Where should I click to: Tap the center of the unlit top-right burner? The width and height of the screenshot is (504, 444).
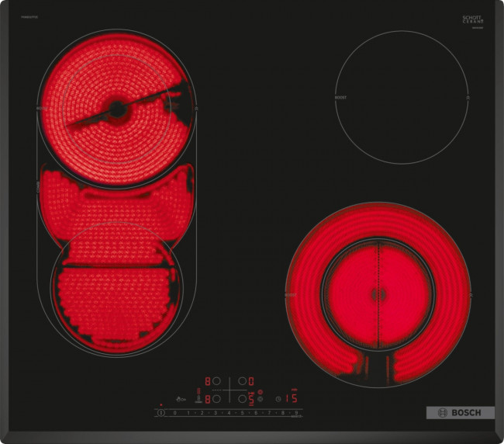[x=402, y=97]
